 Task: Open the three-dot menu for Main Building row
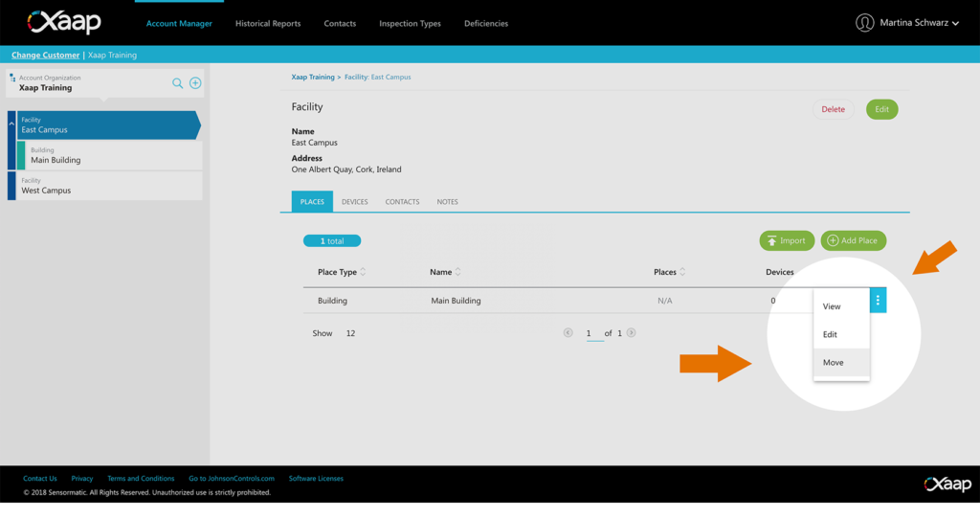coord(878,301)
